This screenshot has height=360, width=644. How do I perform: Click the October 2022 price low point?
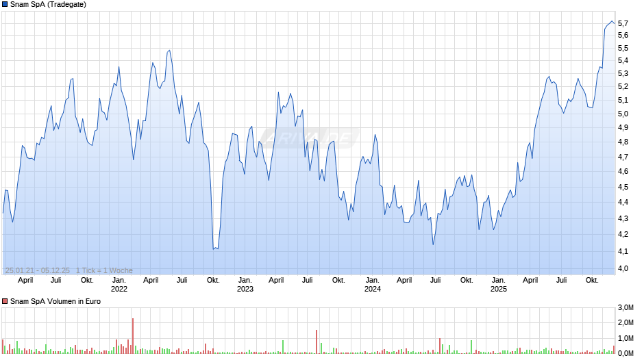[x=214, y=248]
